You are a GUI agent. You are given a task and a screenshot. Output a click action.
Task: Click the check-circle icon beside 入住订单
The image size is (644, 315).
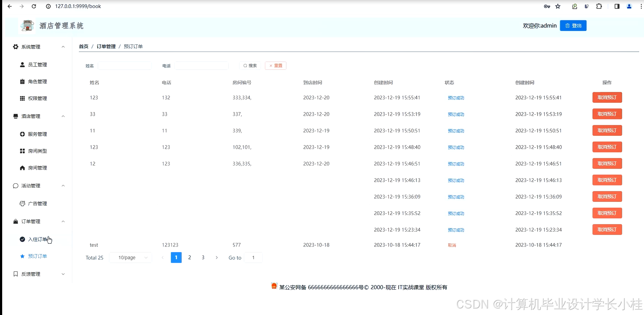point(23,239)
